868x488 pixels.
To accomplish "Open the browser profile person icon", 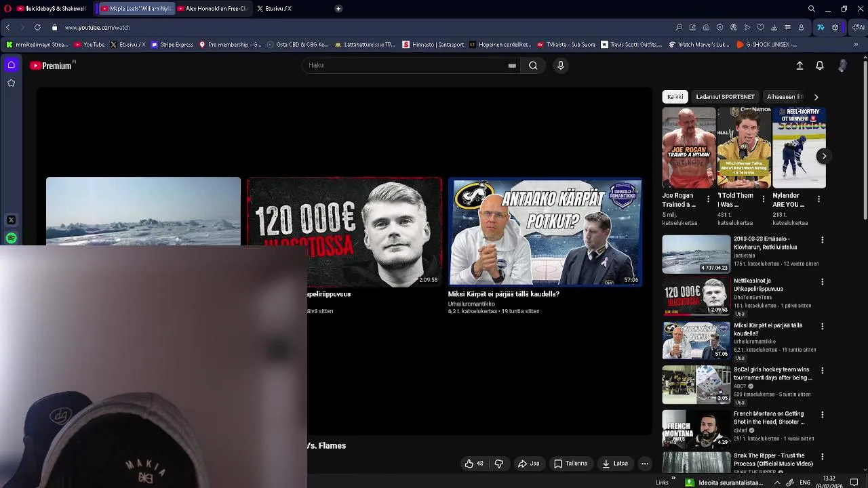I will [x=801, y=27].
